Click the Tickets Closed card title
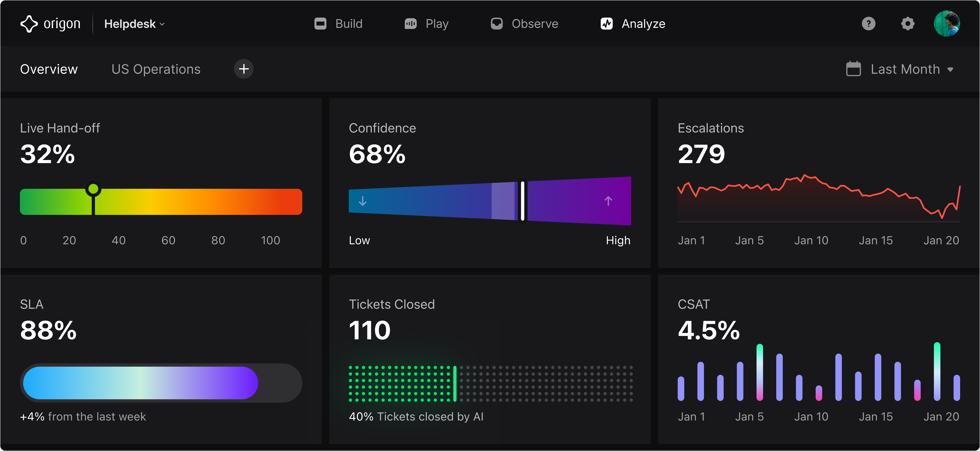The image size is (980, 451). (x=392, y=305)
